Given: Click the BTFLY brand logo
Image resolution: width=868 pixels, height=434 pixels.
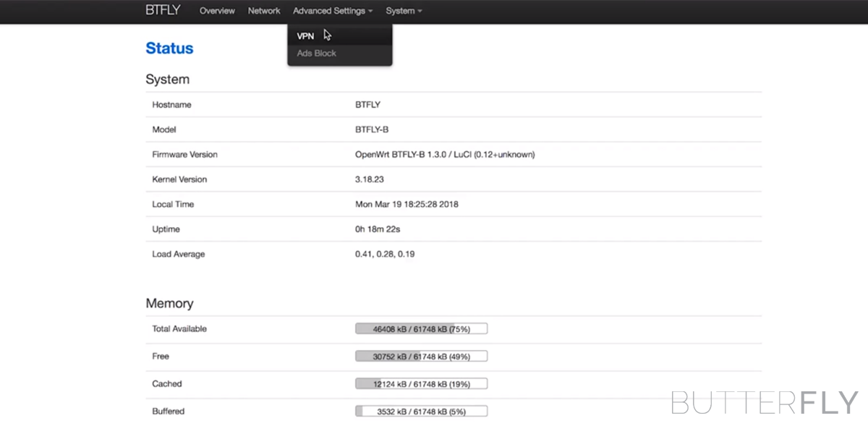Looking at the screenshot, I should tap(163, 10).
